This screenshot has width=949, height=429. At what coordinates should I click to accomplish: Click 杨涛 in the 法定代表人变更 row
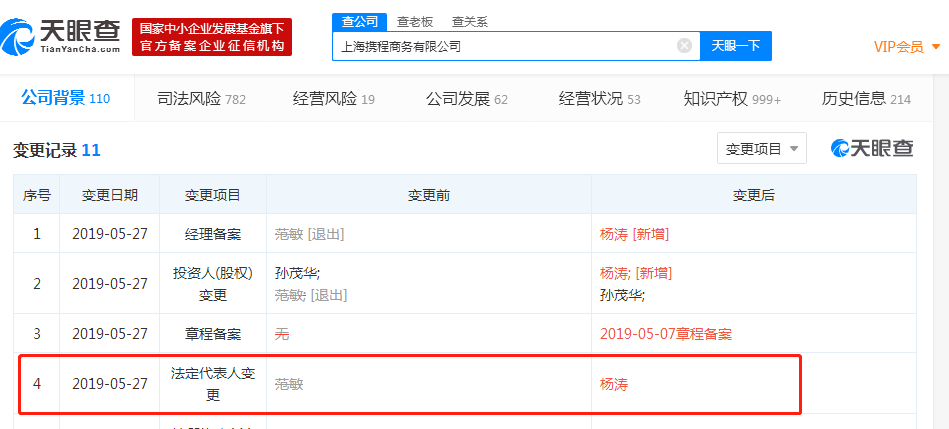point(614,384)
